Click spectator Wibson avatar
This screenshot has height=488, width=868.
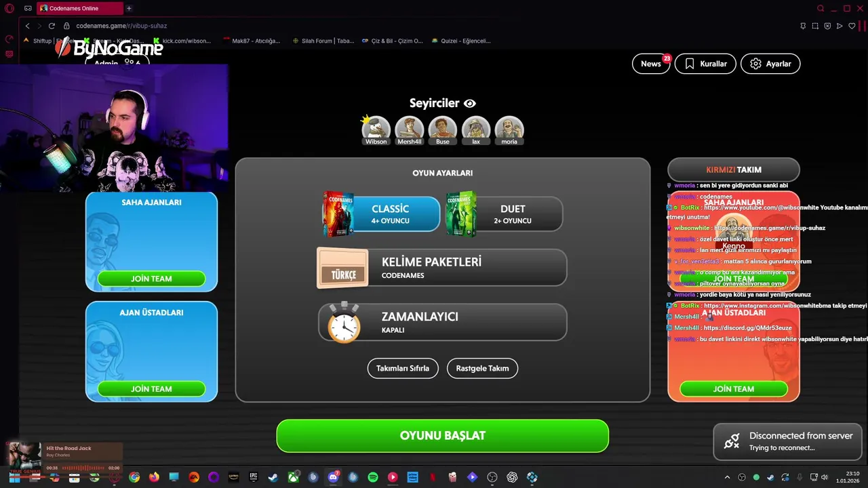[376, 130]
